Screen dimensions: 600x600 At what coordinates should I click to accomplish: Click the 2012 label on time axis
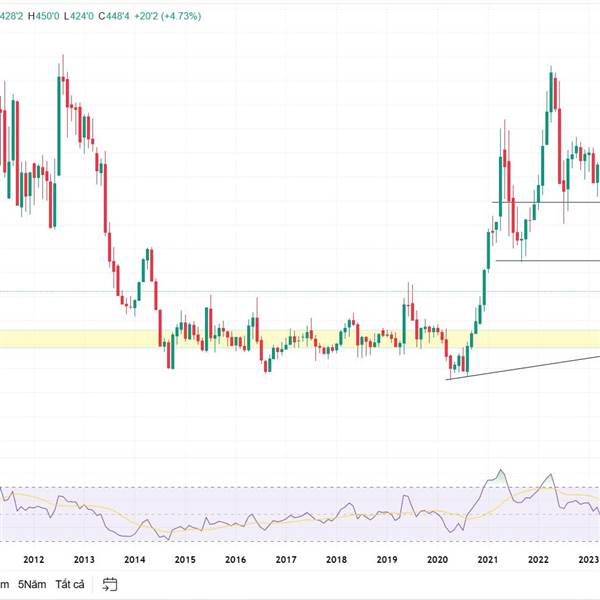pyautogui.click(x=34, y=559)
